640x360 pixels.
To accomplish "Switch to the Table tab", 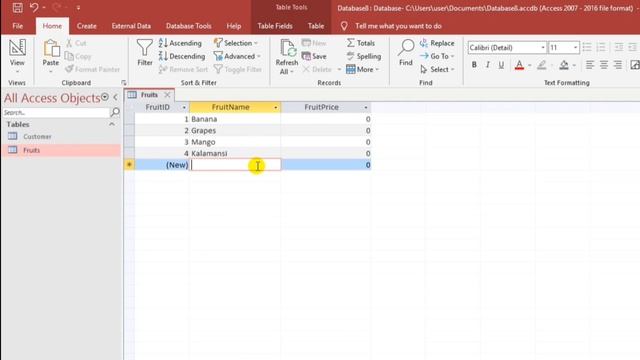I will click(x=316, y=26).
